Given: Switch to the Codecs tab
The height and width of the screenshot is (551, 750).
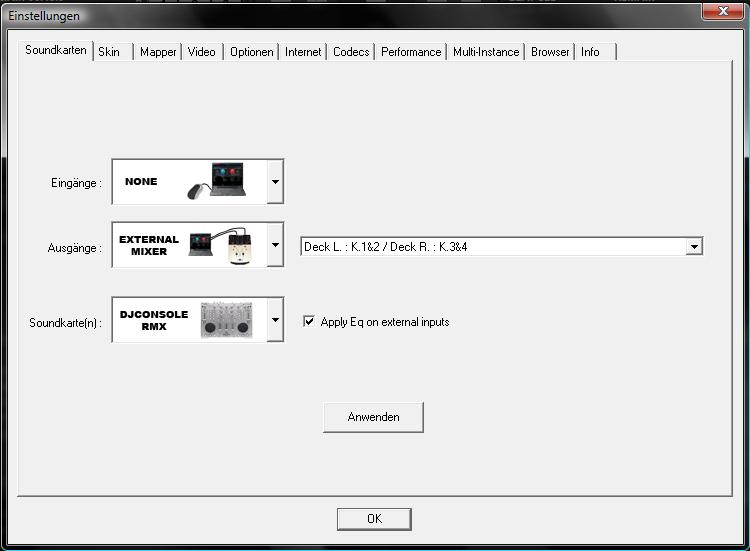Looking at the screenshot, I should 351,52.
